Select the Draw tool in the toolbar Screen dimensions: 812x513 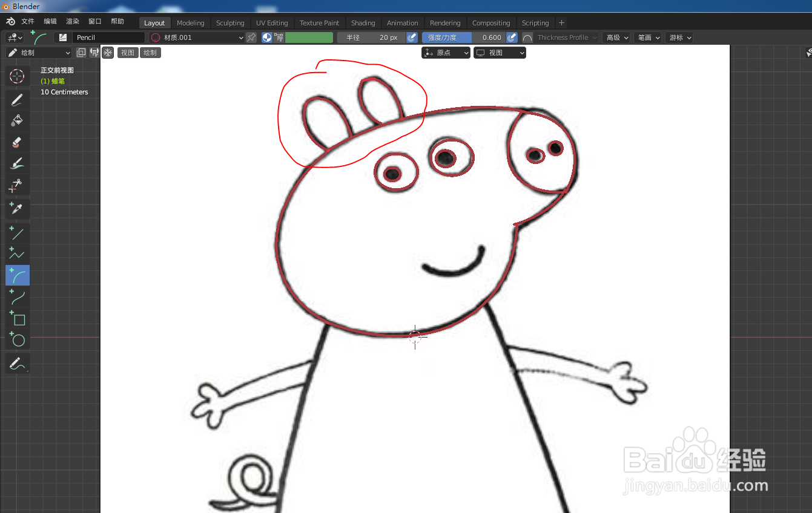tap(16, 100)
